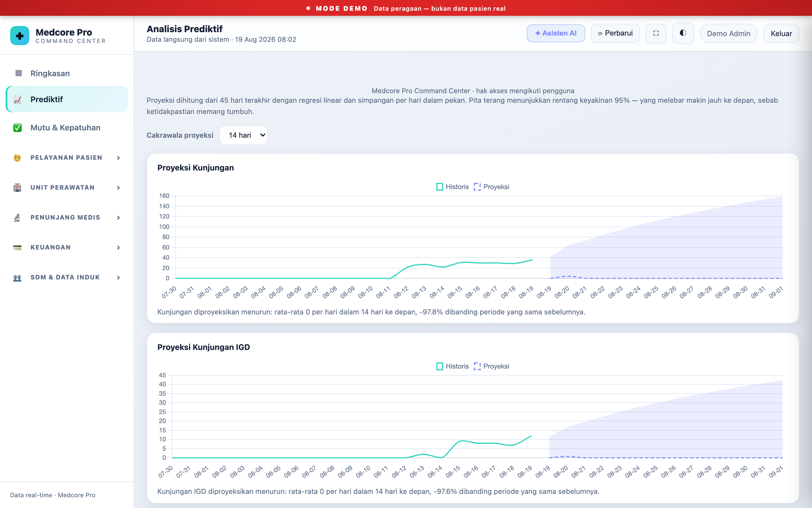Click the Proyeksi Kunjungan card heading
This screenshot has width=812, height=508.
coord(196,168)
